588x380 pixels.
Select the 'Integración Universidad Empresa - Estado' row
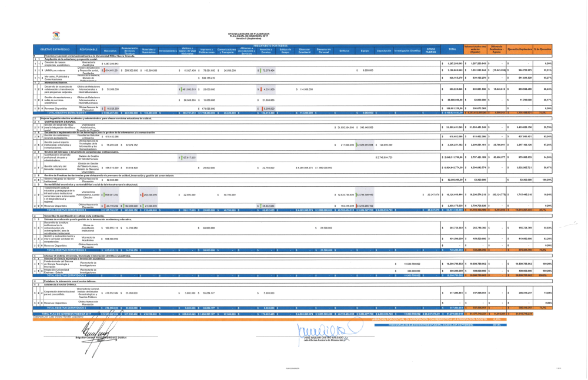point(292,271)
